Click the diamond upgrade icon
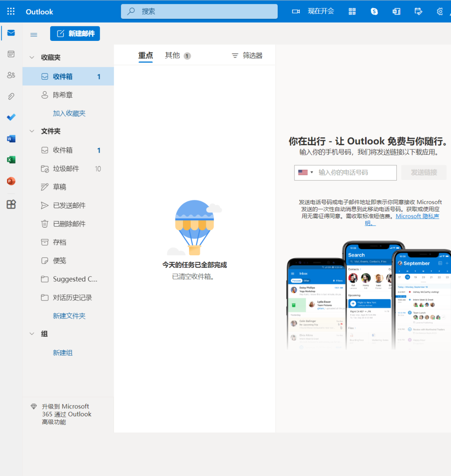The width and height of the screenshot is (451, 476). coord(34,406)
